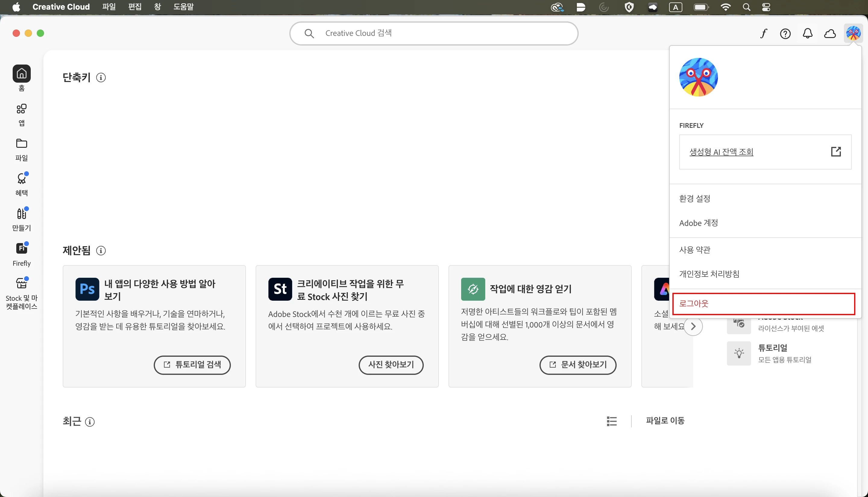Click the Creative Cloud 검색 search field
This screenshot has width=868, height=497.
click(433, 33)
